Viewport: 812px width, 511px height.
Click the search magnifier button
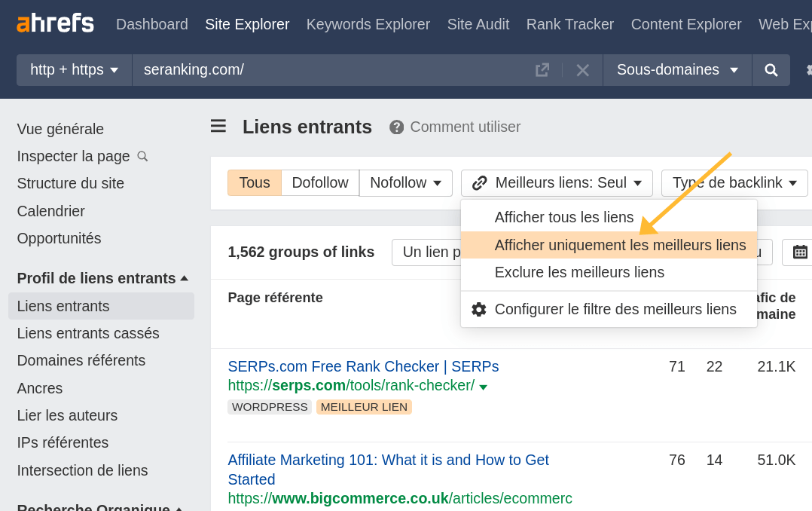point(771,70)
